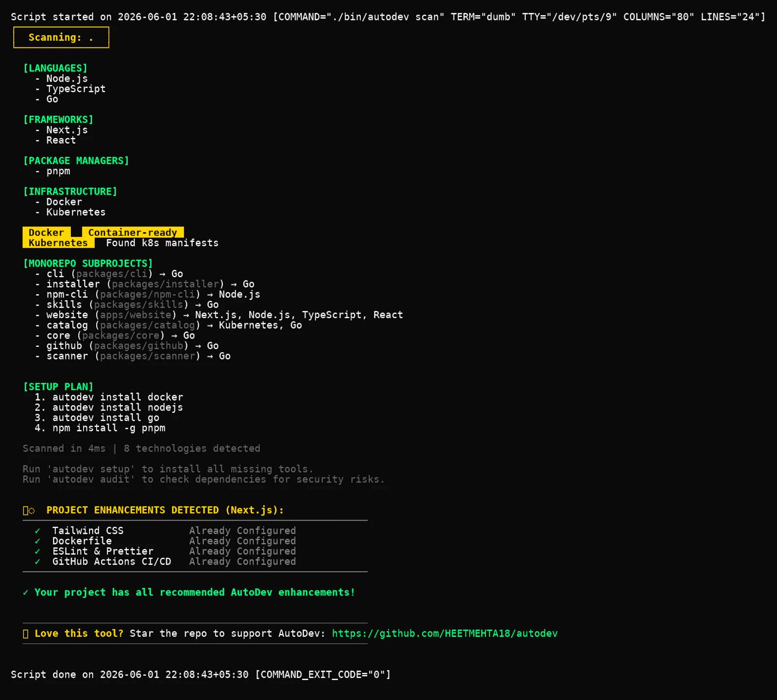Click the yellow 'Container-ready' badge

point(133,232)
